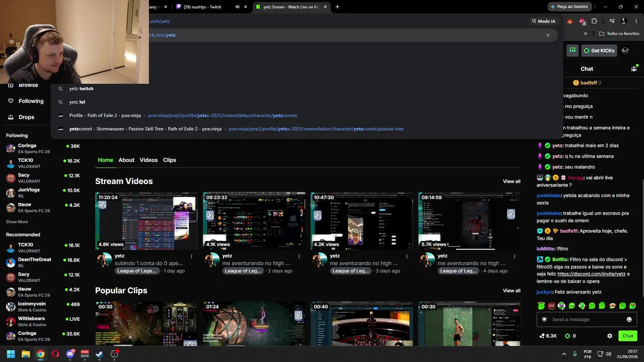Open the Following sidebar page

(26, 101)
